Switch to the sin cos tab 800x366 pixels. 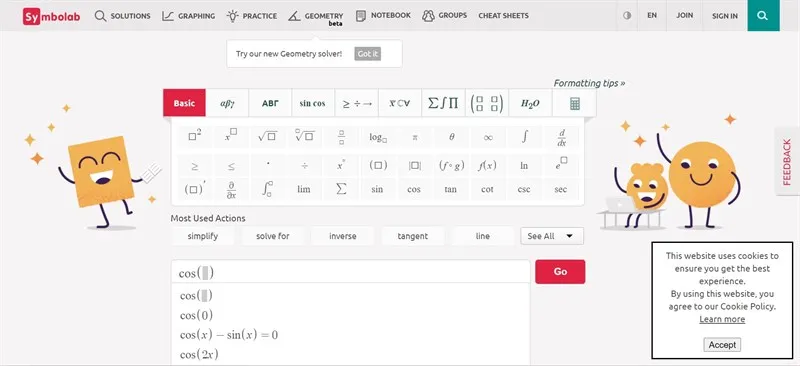312,103
